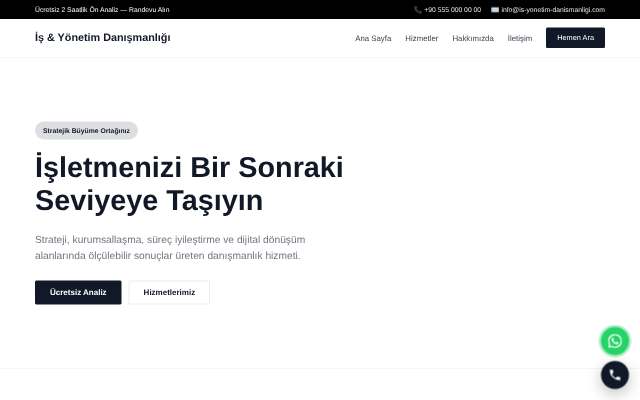Open the Hizmetlerimiz button

[169, 292]
